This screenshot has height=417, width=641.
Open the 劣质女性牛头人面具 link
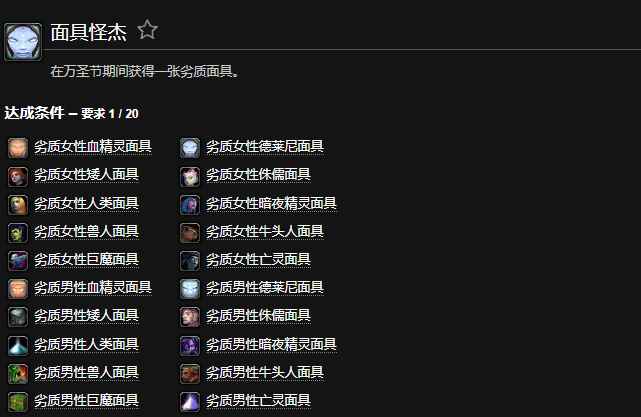[x=264, y=231]
